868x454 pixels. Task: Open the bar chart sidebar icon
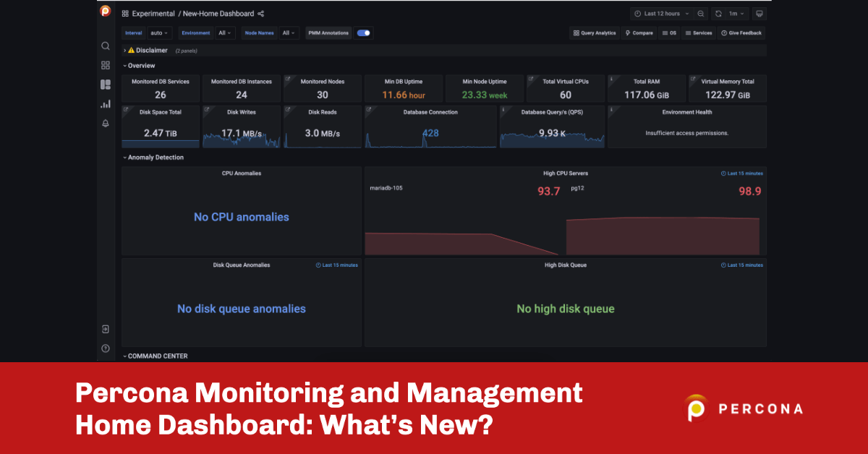coord(106,104)
